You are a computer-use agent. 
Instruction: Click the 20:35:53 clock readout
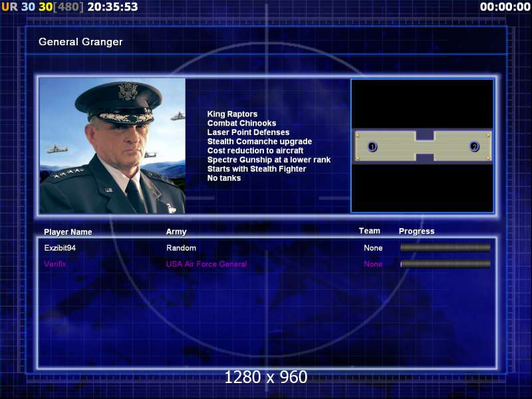click(112, 7)
